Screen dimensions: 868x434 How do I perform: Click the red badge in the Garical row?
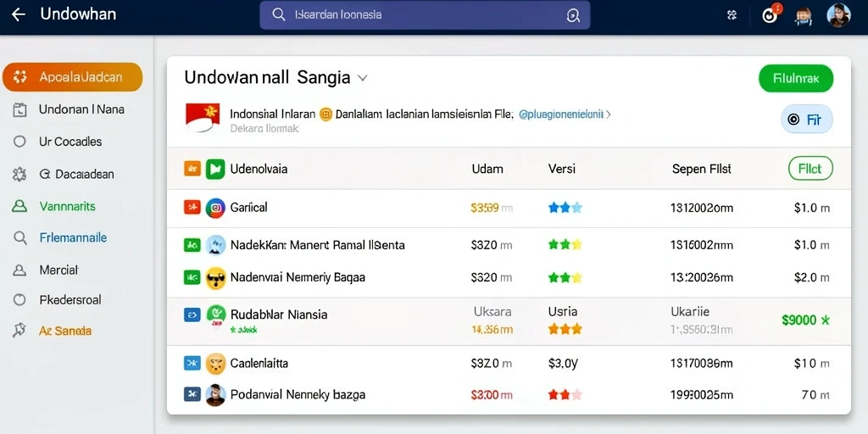pyautogui.click(x=192, y=208)
